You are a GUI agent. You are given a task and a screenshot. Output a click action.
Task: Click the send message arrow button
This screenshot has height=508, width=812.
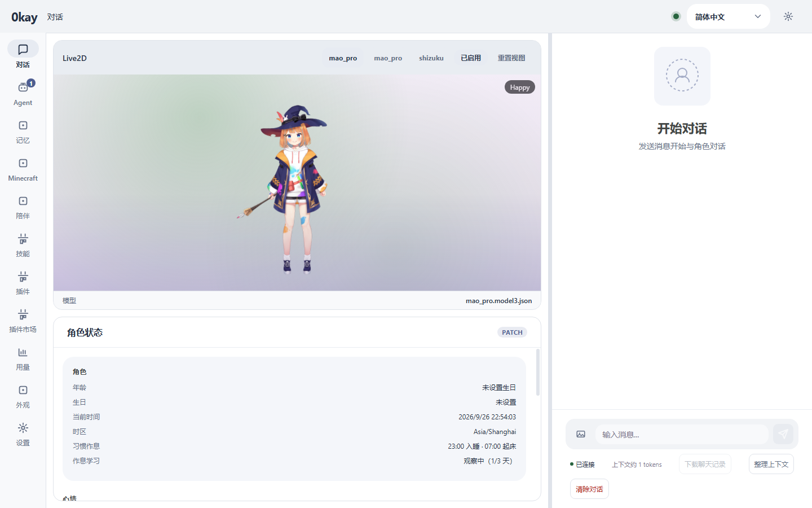click(x=783, y=434)
